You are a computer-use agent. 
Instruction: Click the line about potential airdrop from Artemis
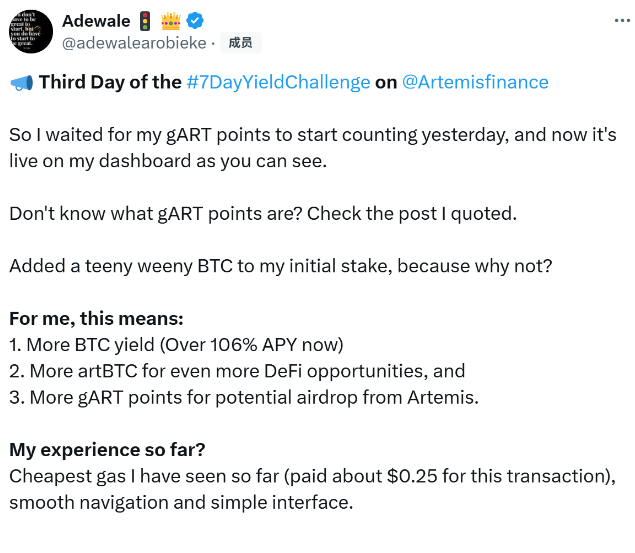click(x=244, y=398)
